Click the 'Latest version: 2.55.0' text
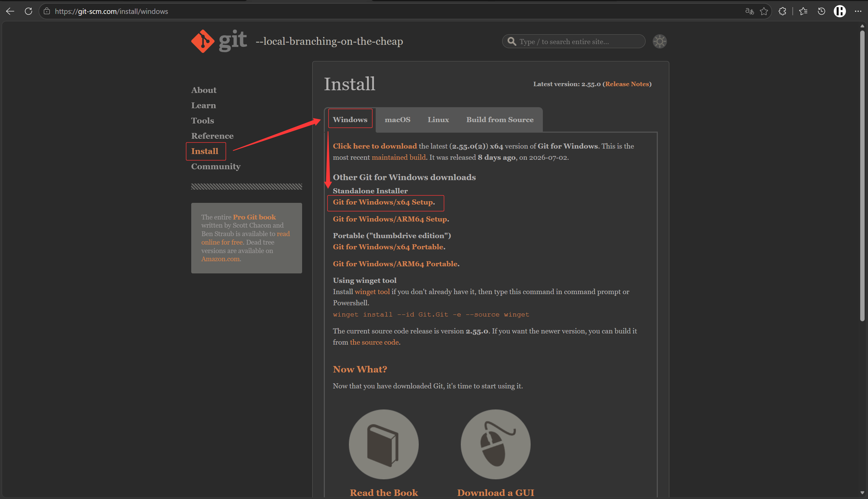 click(x=567, y=84)
